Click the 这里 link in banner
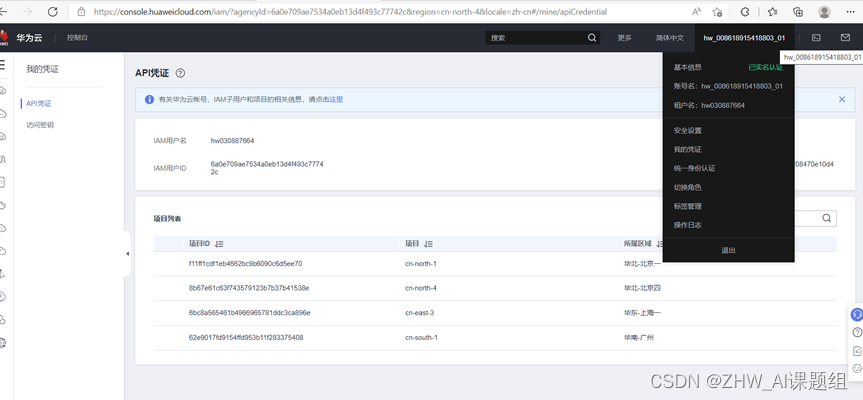The image size is (863, 400). [x=336, y=100]
